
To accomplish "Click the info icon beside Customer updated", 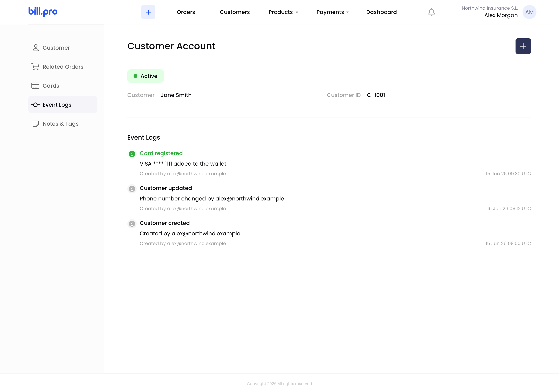I will [132, 189].
